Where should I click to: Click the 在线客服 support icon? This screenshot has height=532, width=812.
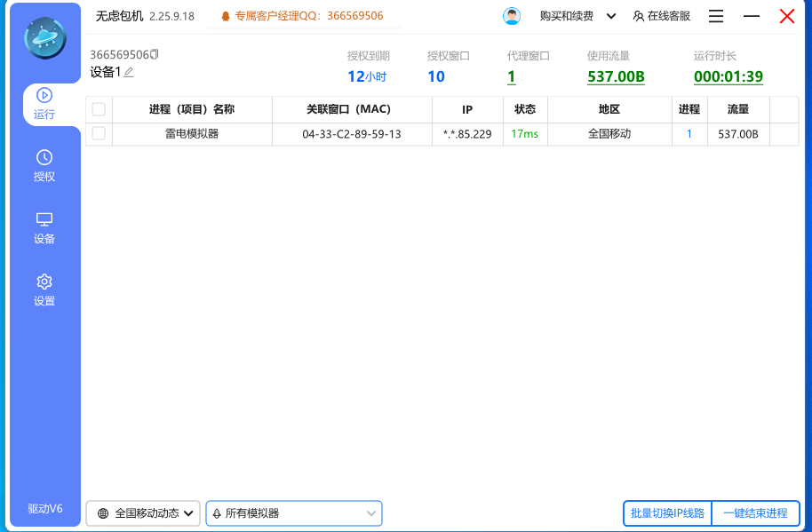(x=639, y=16)
